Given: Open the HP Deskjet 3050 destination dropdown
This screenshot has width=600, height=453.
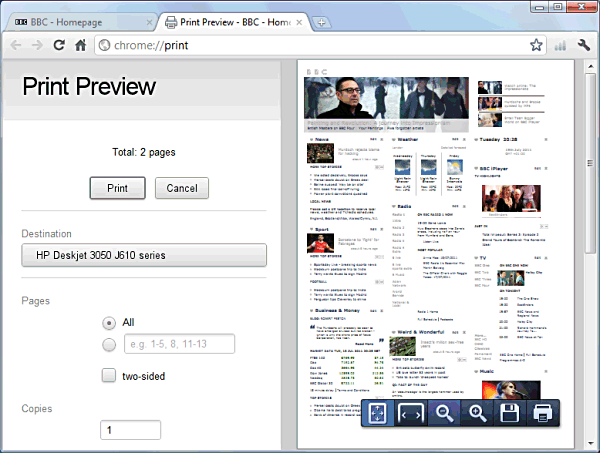Looking at the screenshot, I should click(x=144, y=255).
